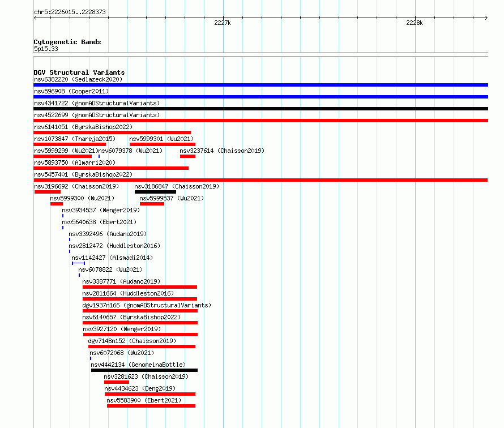Select the red bar under nsv3196692
Screen dimensions: 504x428
click(48, 192)
